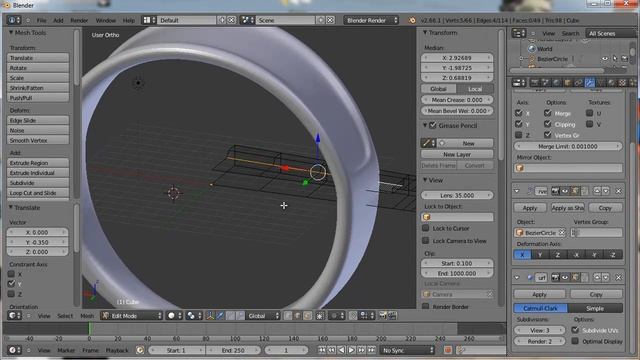
Task: Open the Blender Render engine dropdown
Action: click(x=371, y=20)
